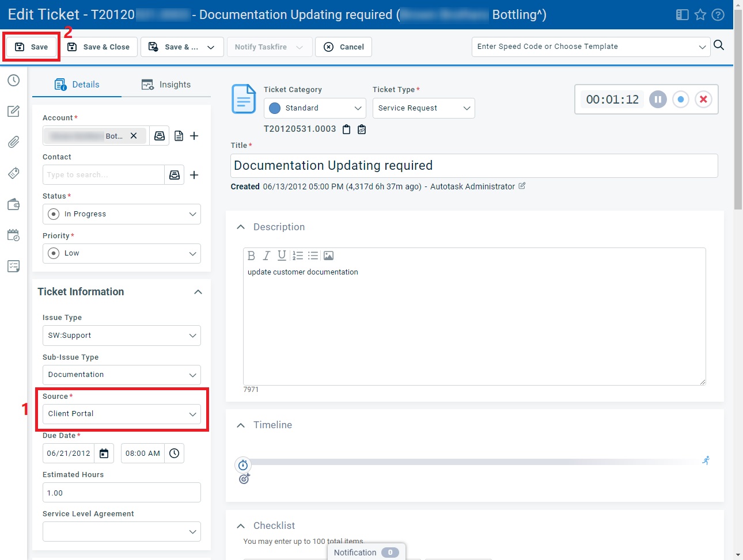Click the Save & Close button
Screen dimensions: 743x560
point(99,47)
